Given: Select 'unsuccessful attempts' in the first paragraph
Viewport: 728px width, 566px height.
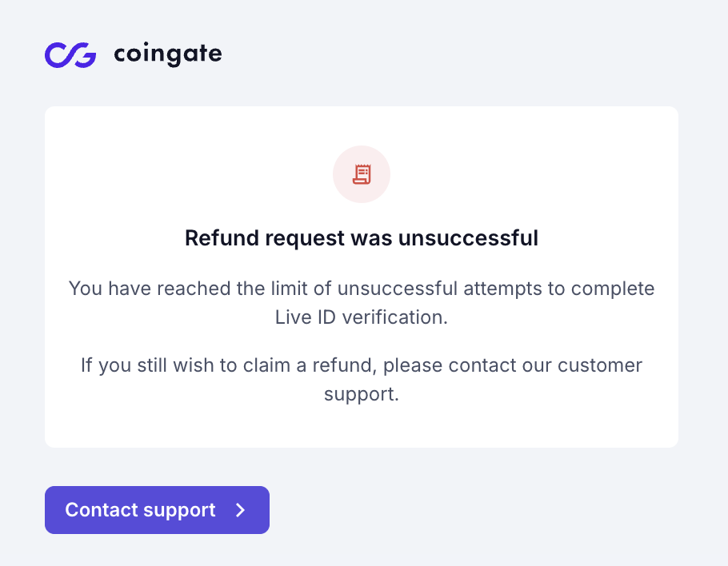Looking at the screenshot, I should coord(439,289).
